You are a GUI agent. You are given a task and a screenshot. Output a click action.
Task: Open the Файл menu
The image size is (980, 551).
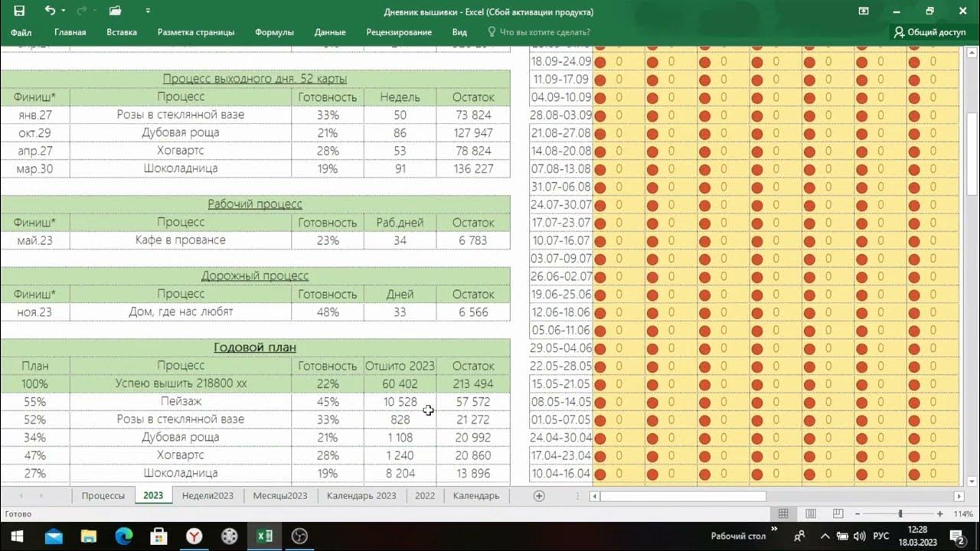(21, 33)
